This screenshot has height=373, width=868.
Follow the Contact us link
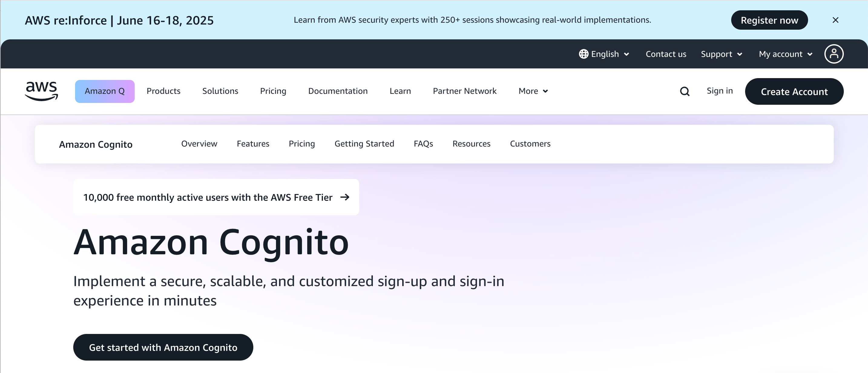point(666,54)
